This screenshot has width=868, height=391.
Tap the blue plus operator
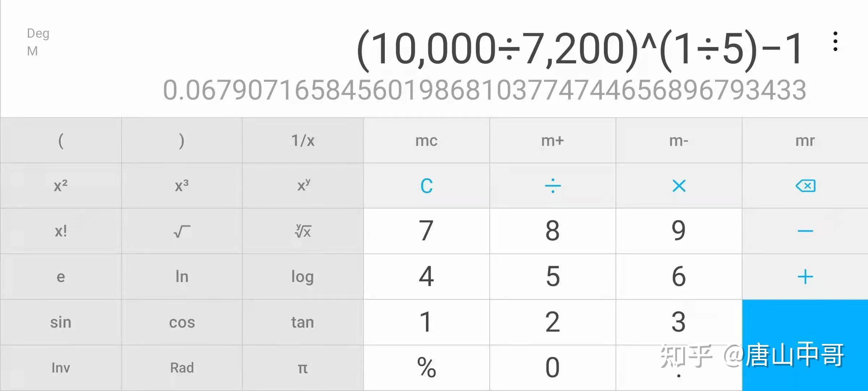pos(805,277)
